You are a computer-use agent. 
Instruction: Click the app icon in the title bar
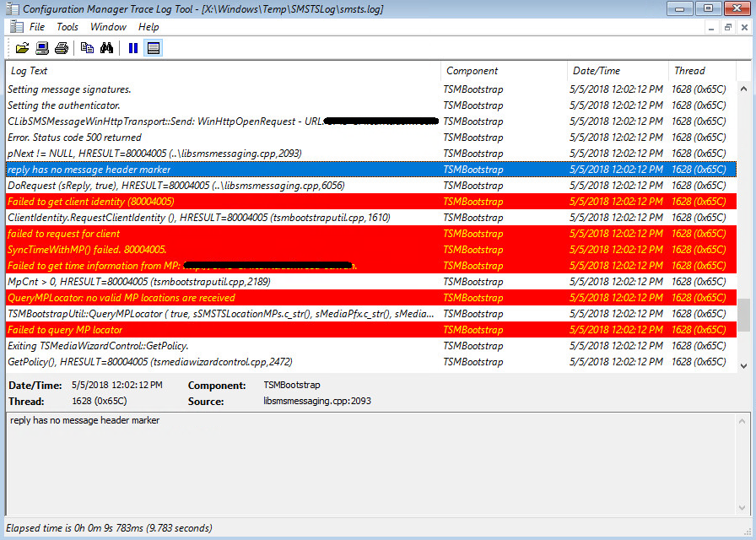13,8
